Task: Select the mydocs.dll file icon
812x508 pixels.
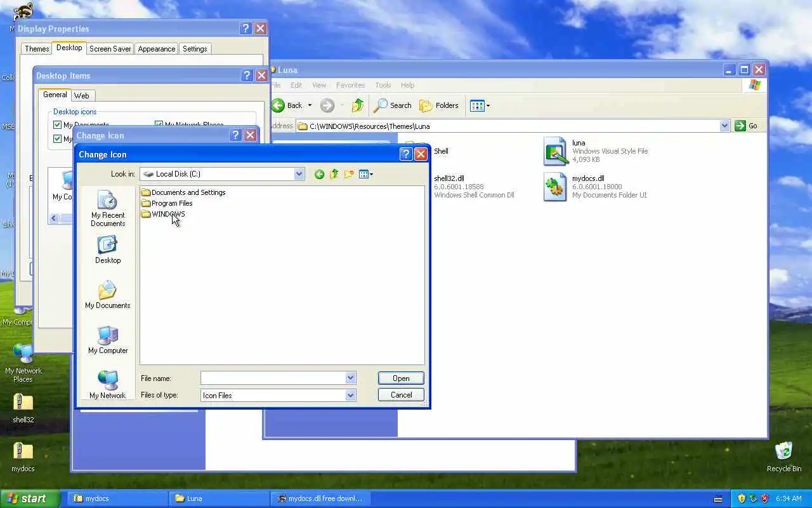Action: click(x=555, y=187)
